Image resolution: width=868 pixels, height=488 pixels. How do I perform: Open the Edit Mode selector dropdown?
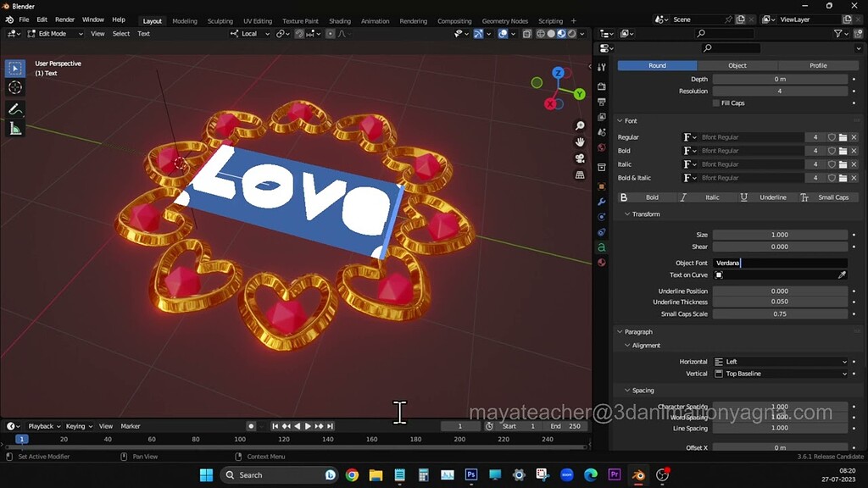click(53, 34)
